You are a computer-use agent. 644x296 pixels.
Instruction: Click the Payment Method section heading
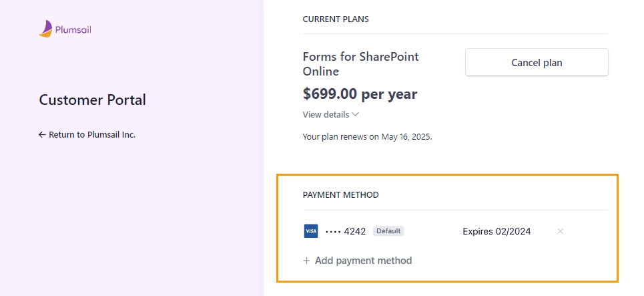[341, 195]
